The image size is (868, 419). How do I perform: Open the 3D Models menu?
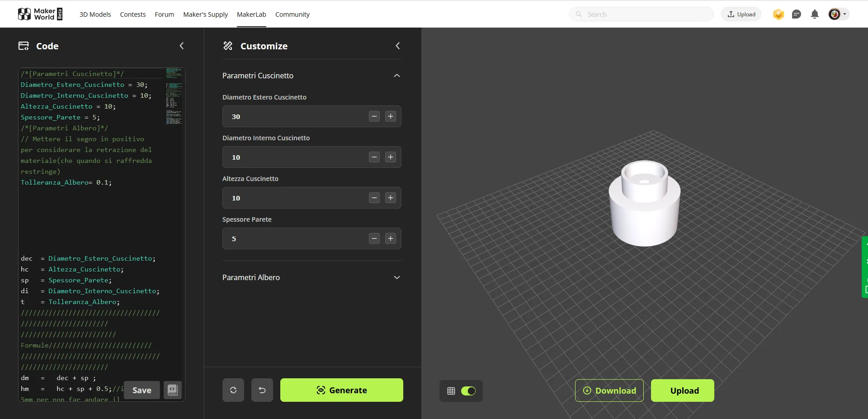95,14
